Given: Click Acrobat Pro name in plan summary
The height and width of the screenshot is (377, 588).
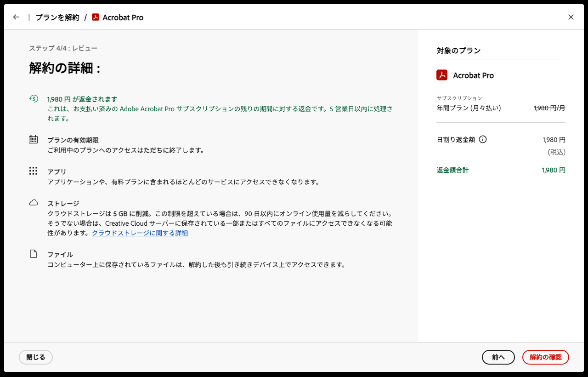Looking at the screenshot, I should pos(474,75).
